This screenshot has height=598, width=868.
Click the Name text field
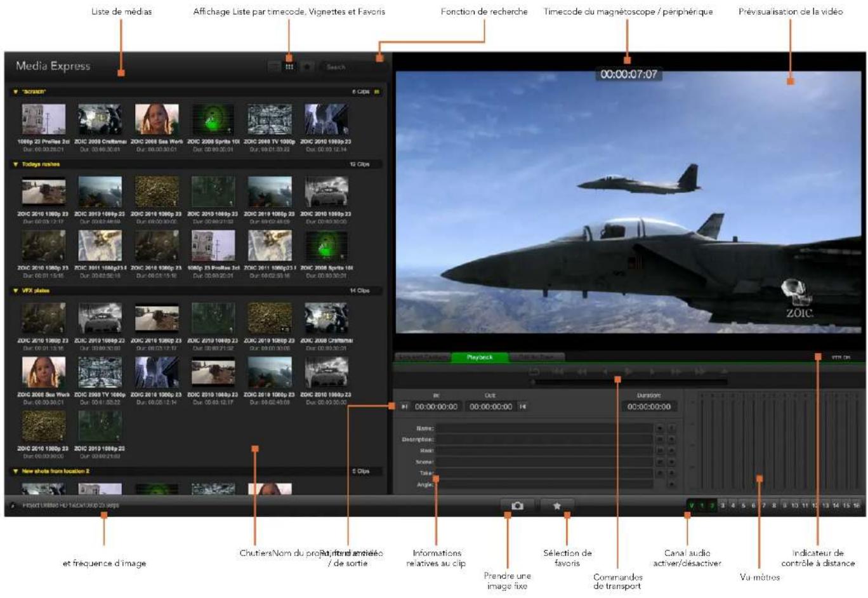(x=544, y=429)
